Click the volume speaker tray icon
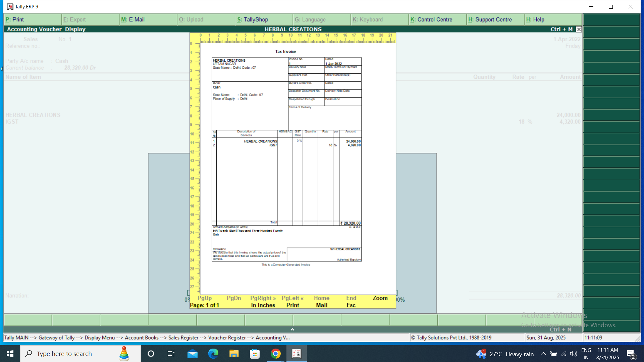Viewport: 644px width, 362px height. click(574, 354)
